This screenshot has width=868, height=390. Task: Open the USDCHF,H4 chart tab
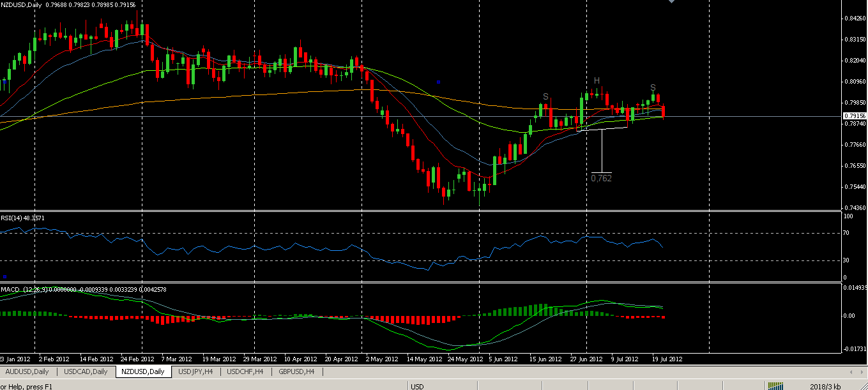pos(245,371)
